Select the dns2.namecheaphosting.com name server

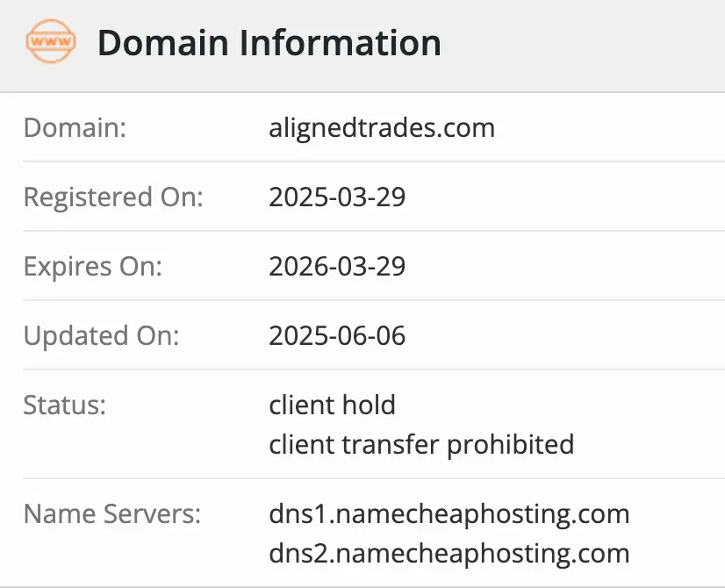coord(449,554)
